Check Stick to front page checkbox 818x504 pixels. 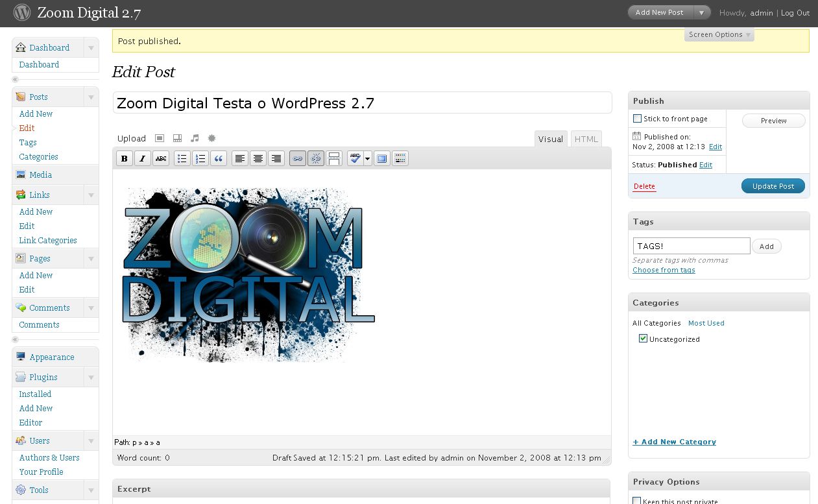tap(637, 119)
